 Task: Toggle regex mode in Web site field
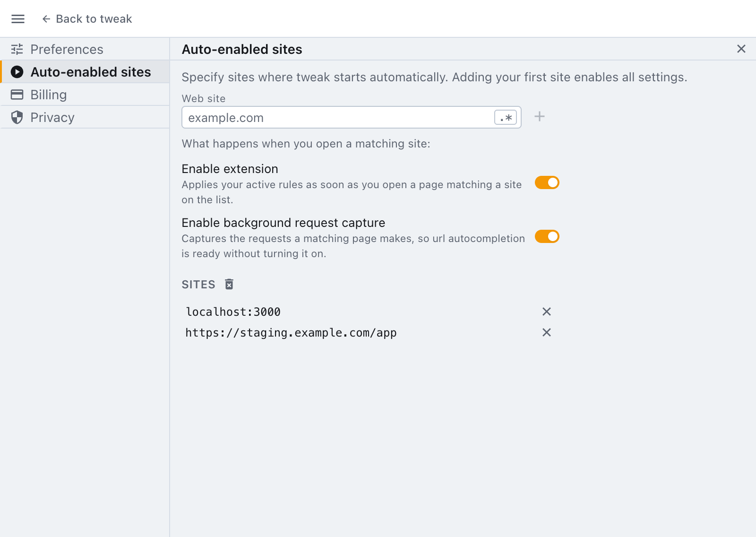(506, 117)
